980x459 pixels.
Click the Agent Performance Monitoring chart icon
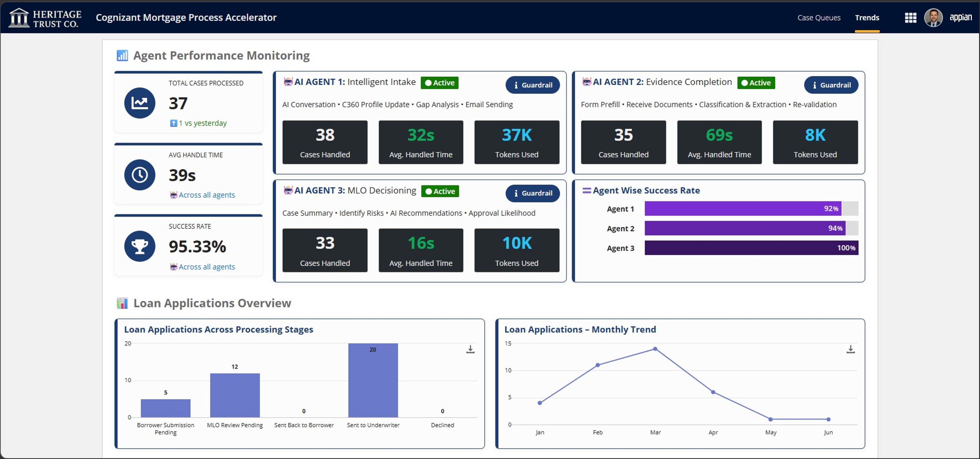pos(122,56)
